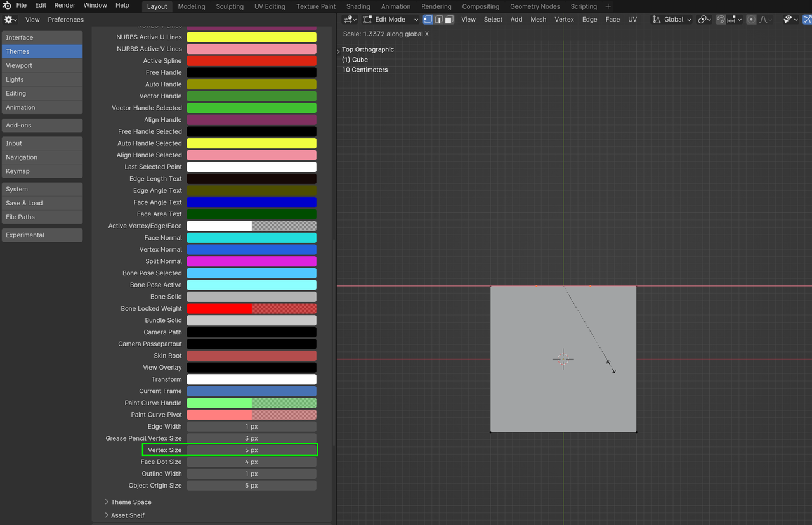Expand the Asset Shelf section

127,515
